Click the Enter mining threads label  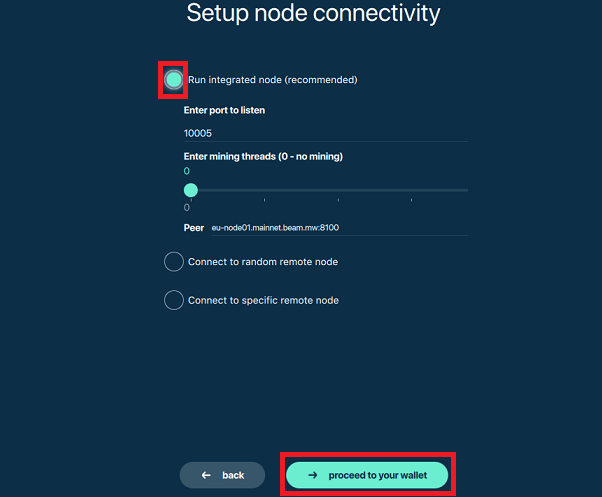pyautogui.click(x=263, y=157)
